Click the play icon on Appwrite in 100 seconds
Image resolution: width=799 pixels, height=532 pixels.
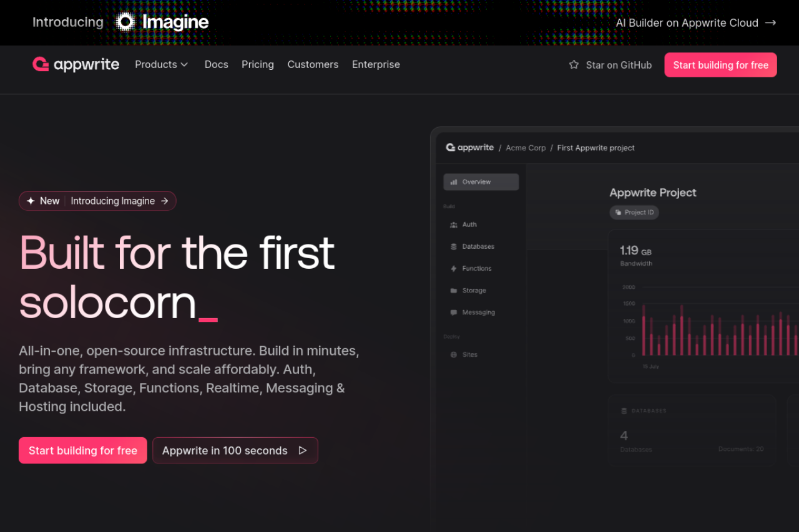point(303,450)
